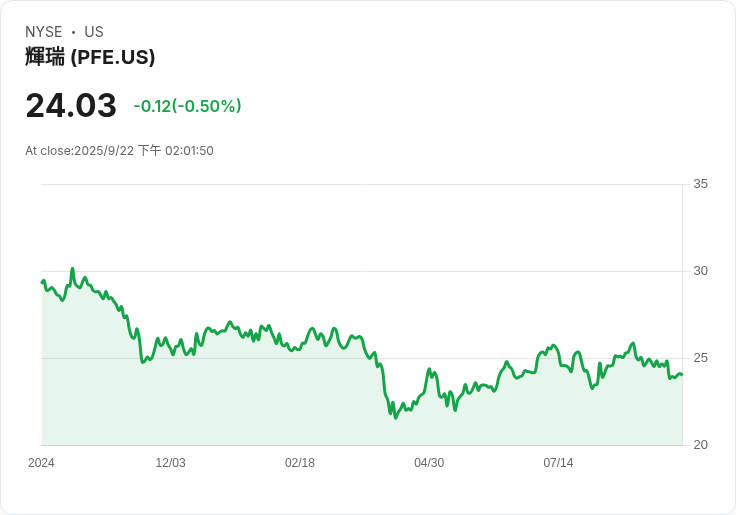Select the 12/03 date axis label
The width and height of the screenshot is (736, 515).
(170, 463)
